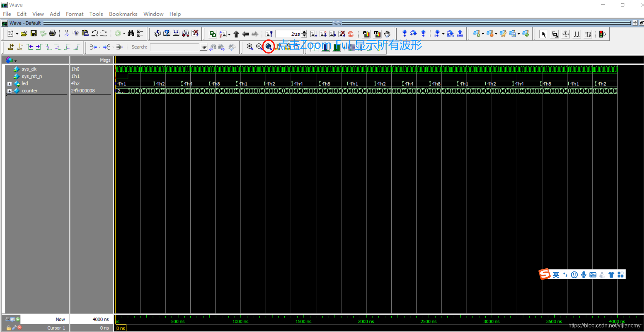This screenshot has height=332, width=644.
Task: Click the traffic light performance icon
Action: pos(602,34)
